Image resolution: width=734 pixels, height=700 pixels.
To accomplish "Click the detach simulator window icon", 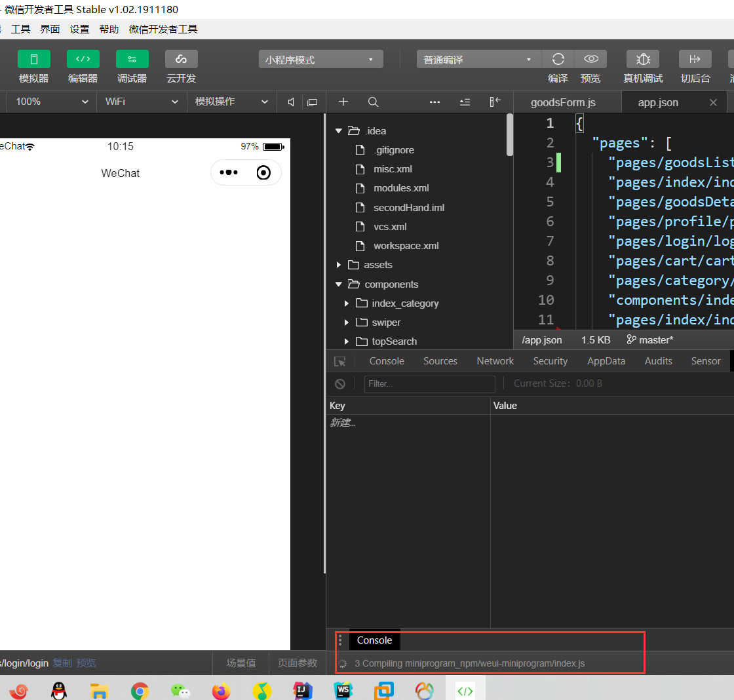I will coord(312,102).
